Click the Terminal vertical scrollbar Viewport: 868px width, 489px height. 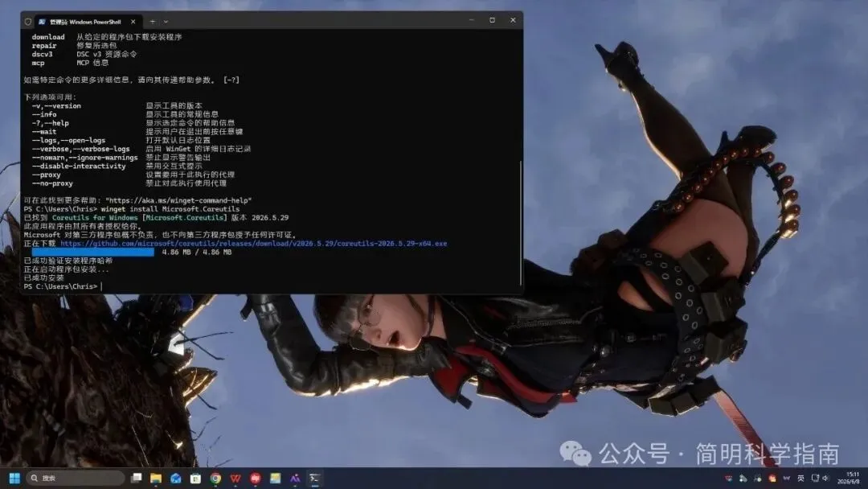(520, 223)
